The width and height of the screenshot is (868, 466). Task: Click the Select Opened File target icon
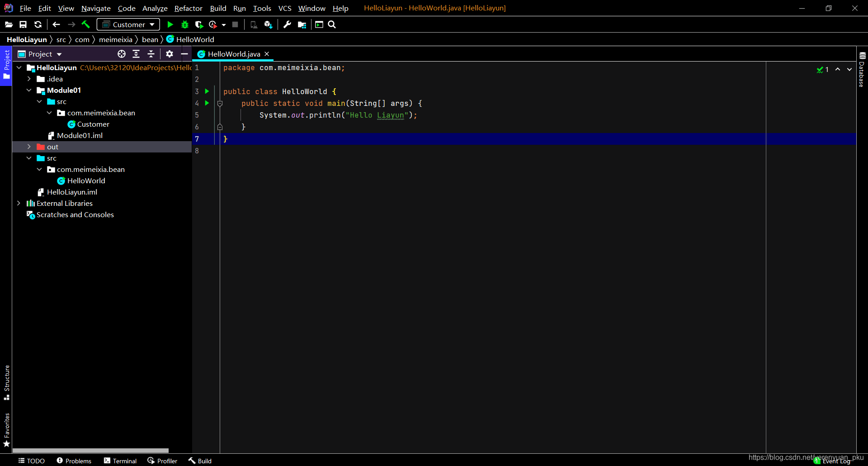pos(121,54)
